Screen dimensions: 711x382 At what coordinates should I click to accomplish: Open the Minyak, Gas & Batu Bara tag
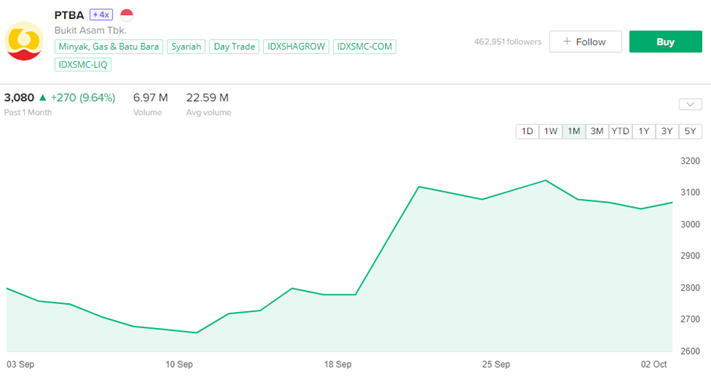(109, 47)
